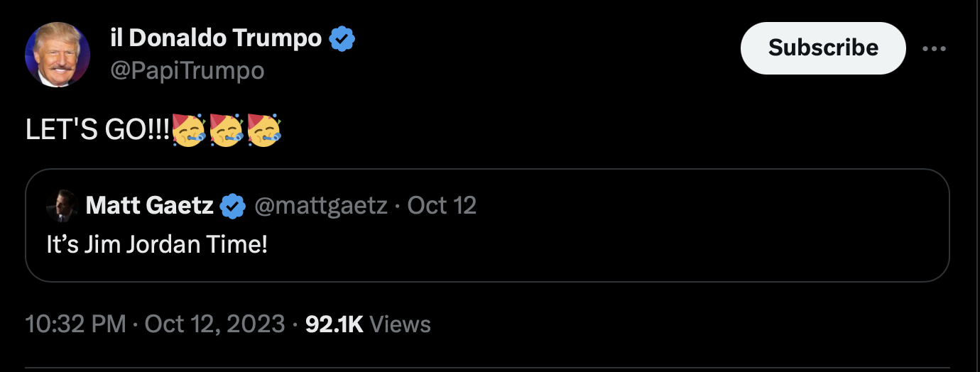Click the middle party face emoji
The image size is (980, 372).
click(x=227, y=131)
